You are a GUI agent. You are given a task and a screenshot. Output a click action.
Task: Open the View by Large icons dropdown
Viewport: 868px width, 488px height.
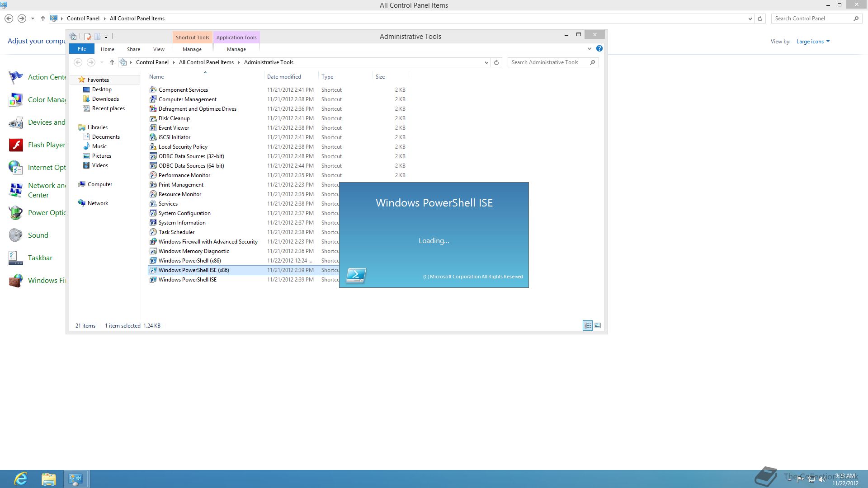813,42
